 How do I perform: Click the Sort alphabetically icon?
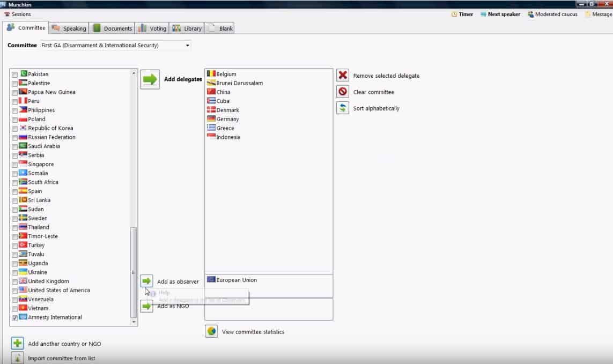(x=343, y=108)
